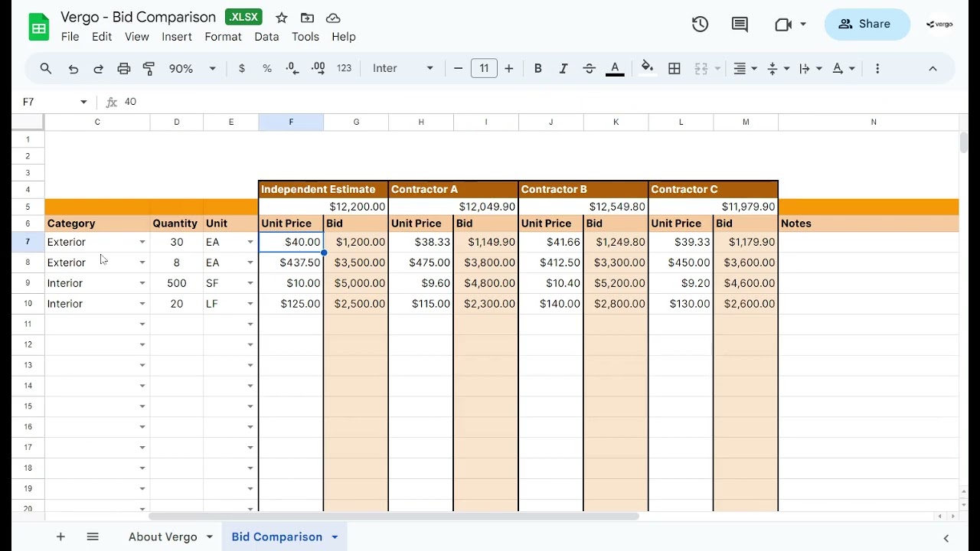Select the column F header
980x551 pixels.
tap(291, 122)
